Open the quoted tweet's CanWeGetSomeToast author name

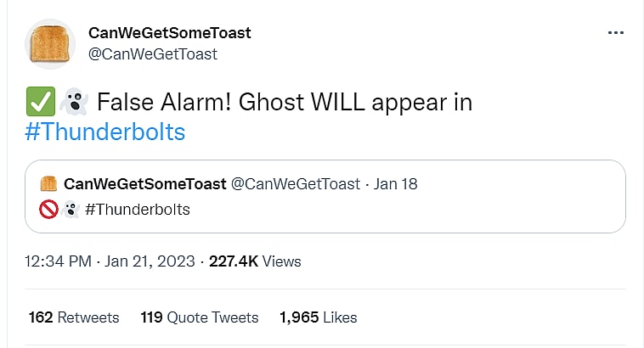[145, 184]
